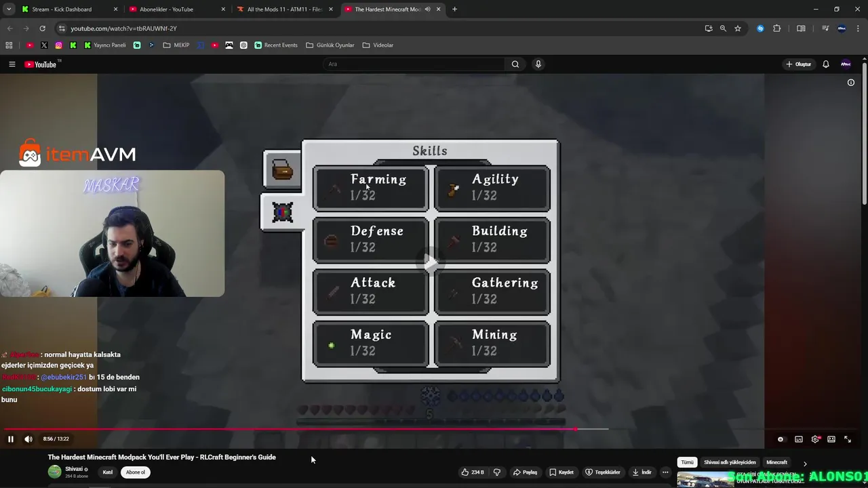Open the MEKİP bookmarks folder
The width and height of the screenshot is (868, 488).
pyautogui.click(x=176, y=45)
